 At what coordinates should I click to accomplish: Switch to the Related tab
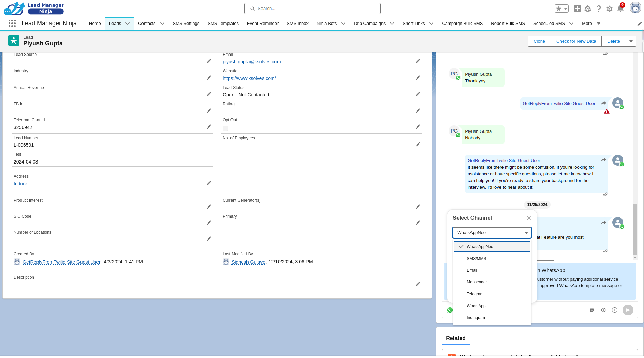[x=455, y=338]
